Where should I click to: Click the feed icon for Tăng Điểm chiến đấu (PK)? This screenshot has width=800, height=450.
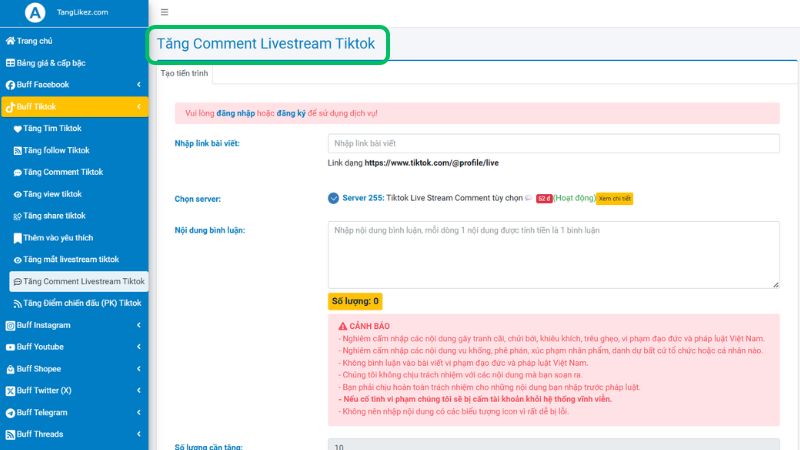tap(17, 304)
